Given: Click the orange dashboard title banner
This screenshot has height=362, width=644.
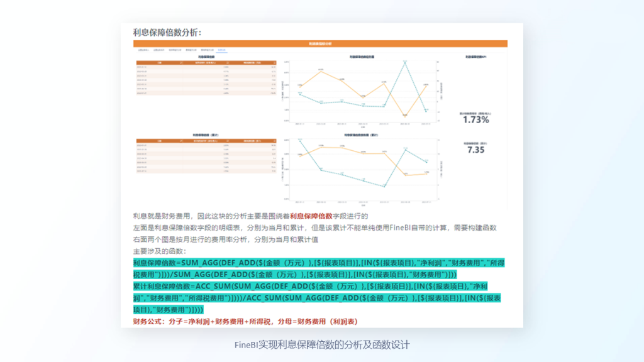Looking at the screenshot, I should 320,43.
